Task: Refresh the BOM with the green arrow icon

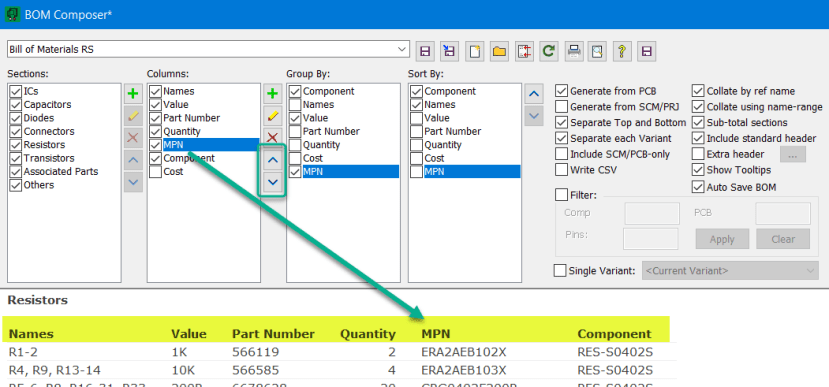Action: pyautogui.click(x=549, y=51)
